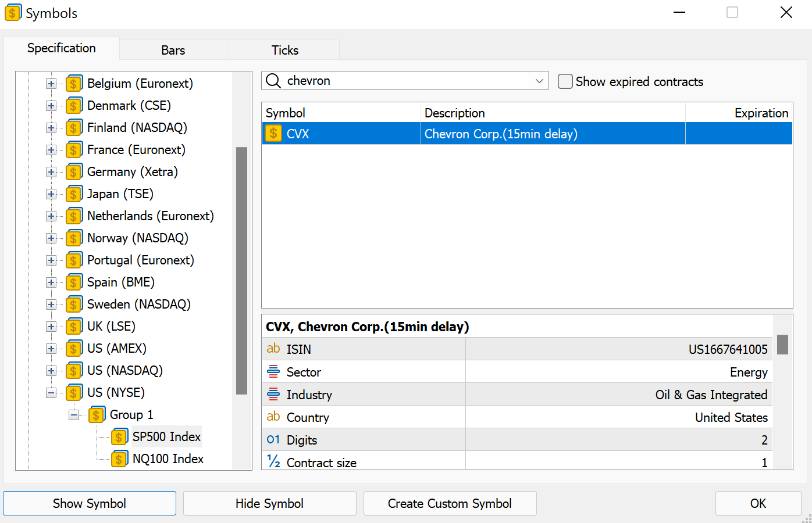Click the search magnifier icon
Viewport: 812px width, 523px height.
coord(273,81)
